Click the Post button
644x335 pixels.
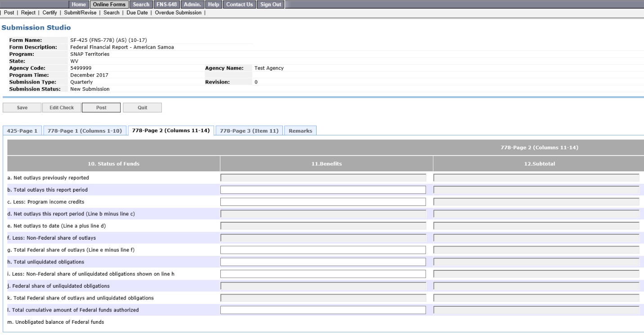pyautogui.click(x=101, y=107)
